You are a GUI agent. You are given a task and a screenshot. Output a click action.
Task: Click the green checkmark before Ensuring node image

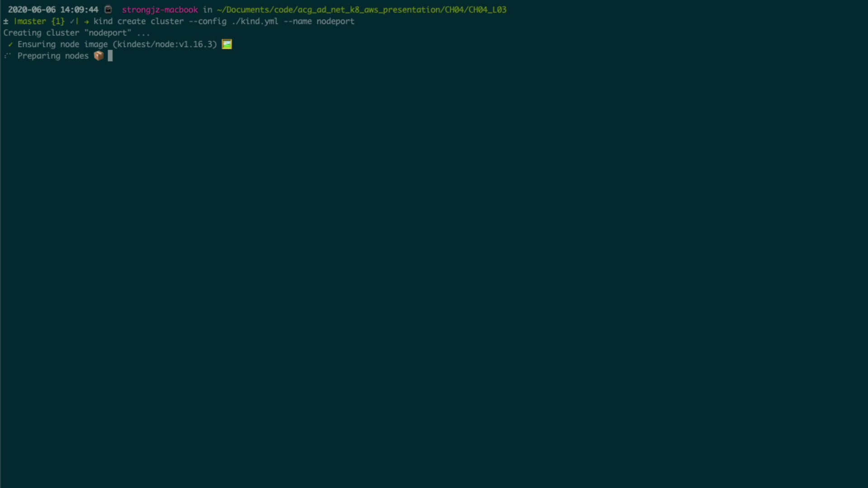(10, 44)
